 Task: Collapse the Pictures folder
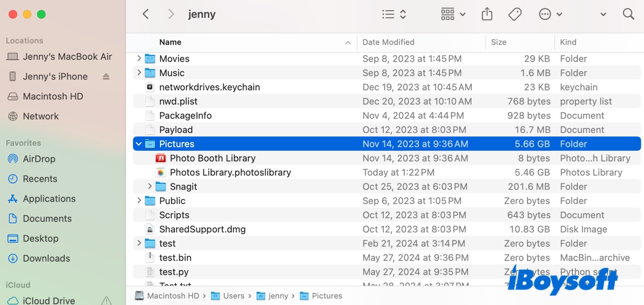(x=139, y=144)
